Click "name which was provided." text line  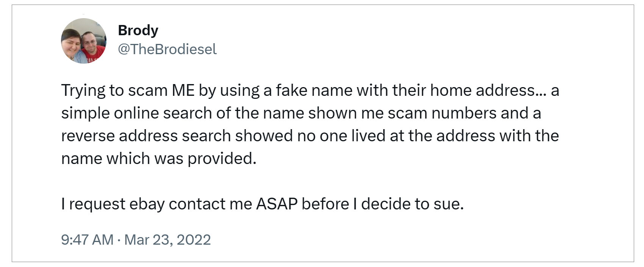159,159
